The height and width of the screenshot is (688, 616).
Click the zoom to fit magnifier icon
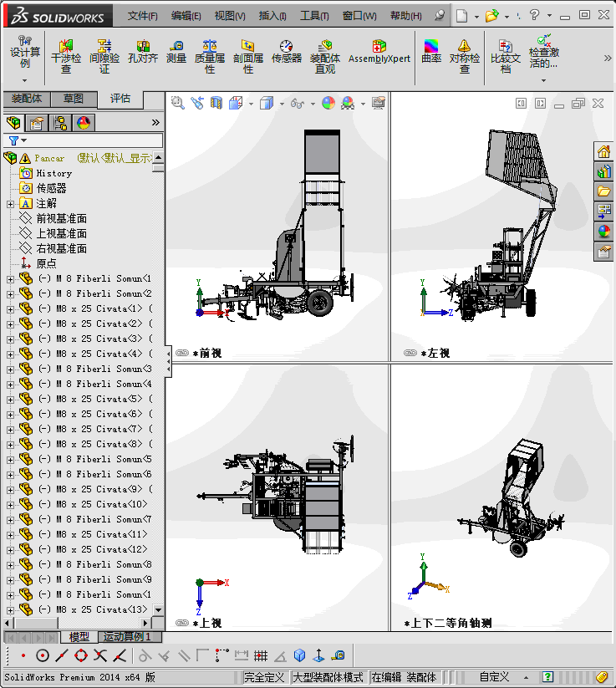[x=178, y=103]
